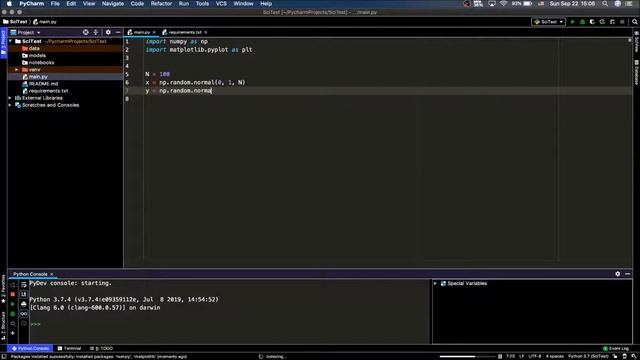Click the console input prompt
Image resolution: width=640 pixels, height=360 pixels.
pyautogui.click(x=36, y=324)
